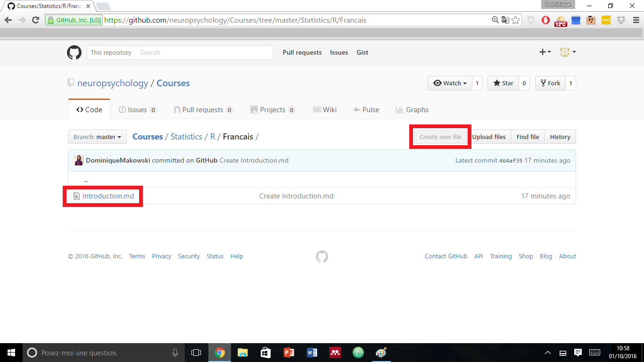Click the Create new file button
This screenshot has height=362, width=644.
pyautogui.click(x=440, y=137)
